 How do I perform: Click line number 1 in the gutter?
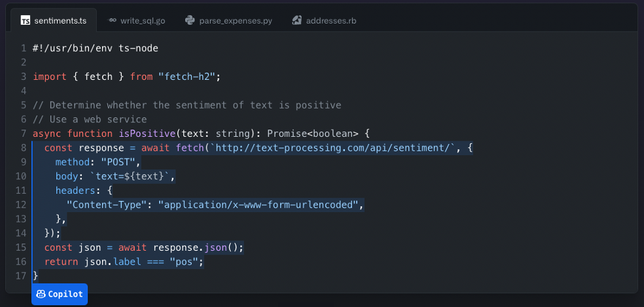23,48
